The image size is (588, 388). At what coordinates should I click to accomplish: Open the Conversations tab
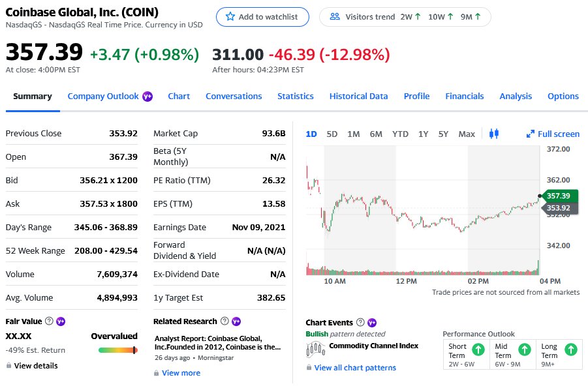click(x=234, y=97)
